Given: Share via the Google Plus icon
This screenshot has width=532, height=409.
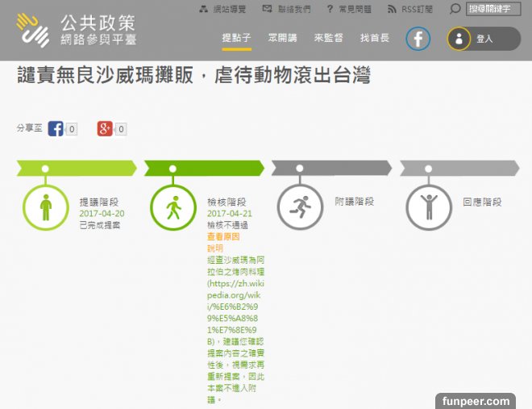Looking at the screenshot, I should (105, 129).
